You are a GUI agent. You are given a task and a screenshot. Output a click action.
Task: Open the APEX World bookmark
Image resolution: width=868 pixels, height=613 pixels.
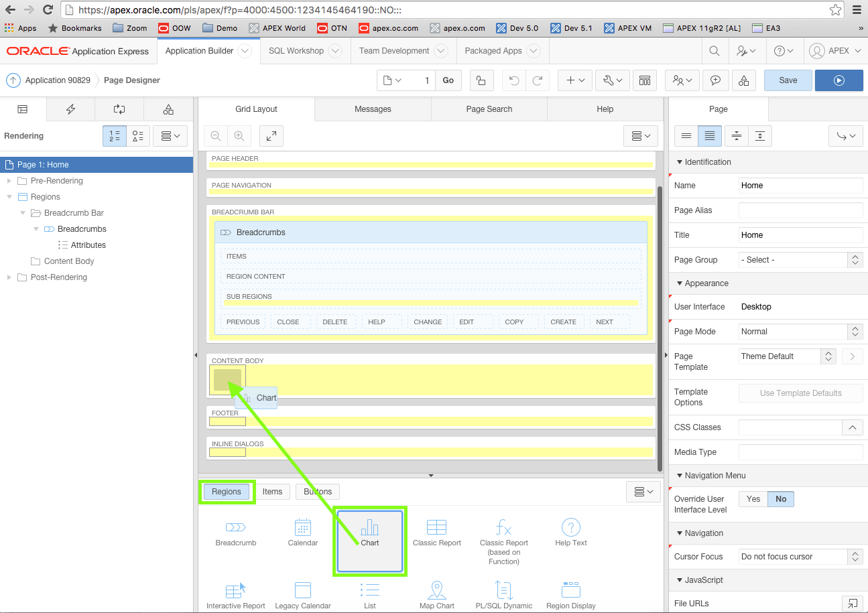pyautogui.click(x=277, y=28)
